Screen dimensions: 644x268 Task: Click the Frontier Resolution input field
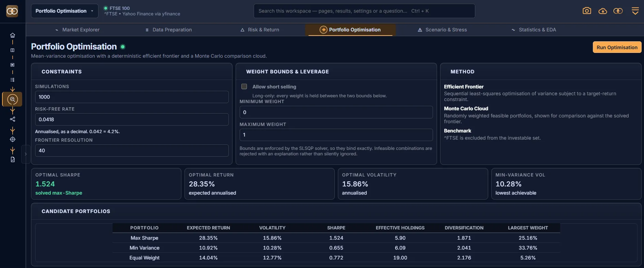click(x=132, y=151)
